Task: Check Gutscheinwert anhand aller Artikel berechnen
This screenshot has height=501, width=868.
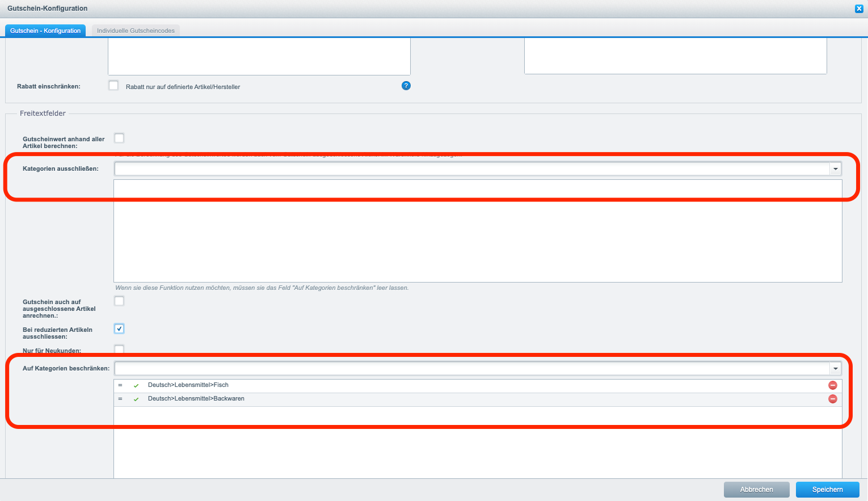Action: click(x=119, y=138)
